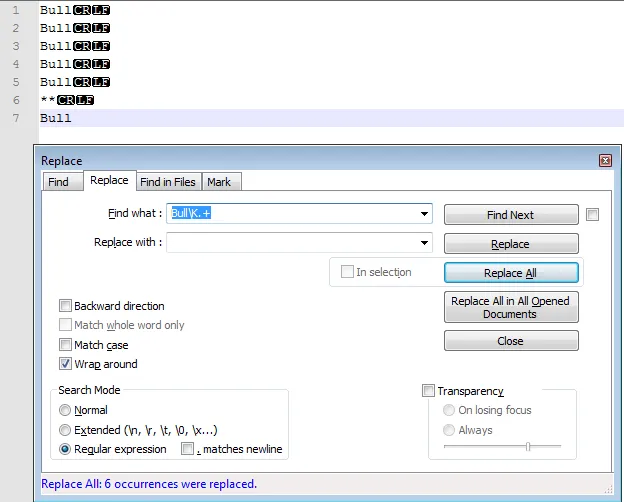Click the Close button
624x502 pixels.
point(511,341)
